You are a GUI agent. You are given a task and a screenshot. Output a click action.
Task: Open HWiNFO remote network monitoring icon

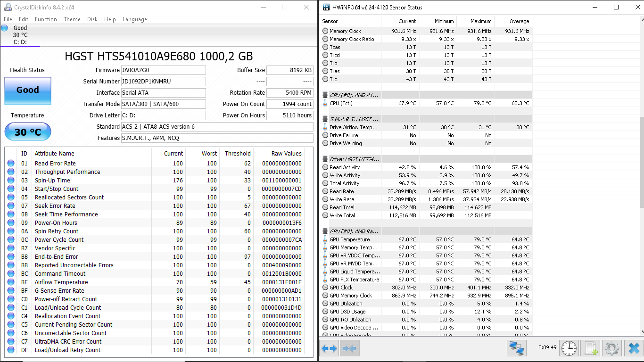(517, 348)
